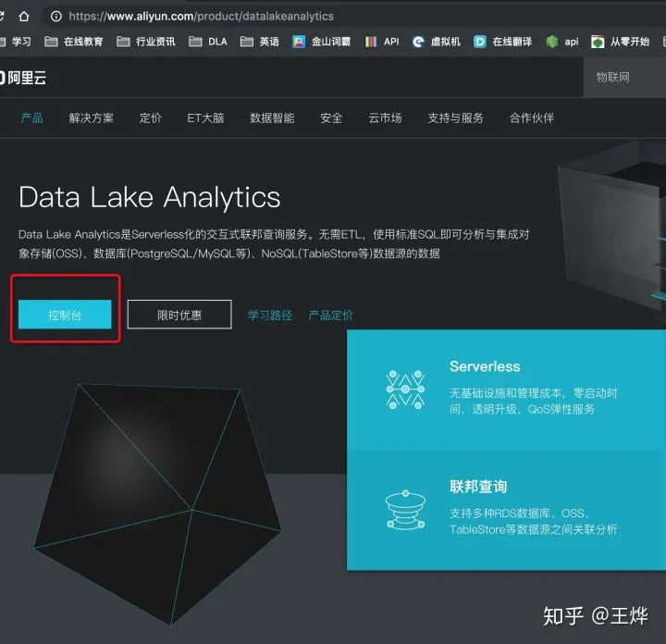Open the 云市场 navigation item
The height and width of the screenshot is (644, 666).
point(385,118)
